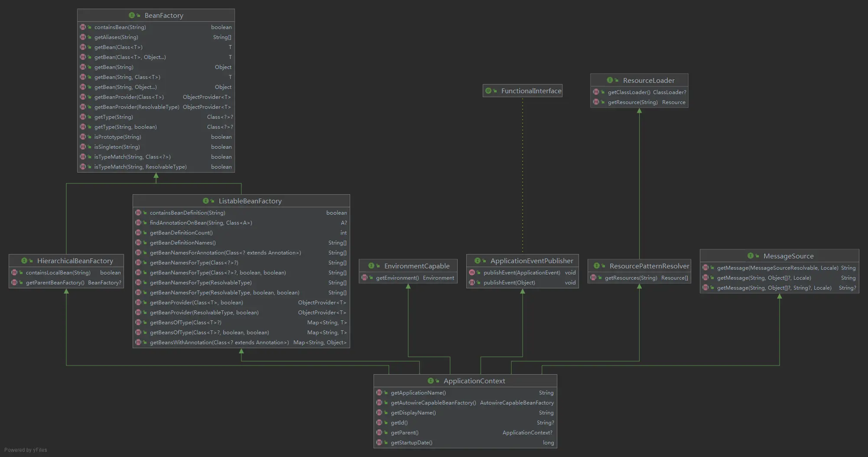Viewport: 868px width, 457px height.
Task: Click the getDisplayName() method
Action: (x=413, y=412)
